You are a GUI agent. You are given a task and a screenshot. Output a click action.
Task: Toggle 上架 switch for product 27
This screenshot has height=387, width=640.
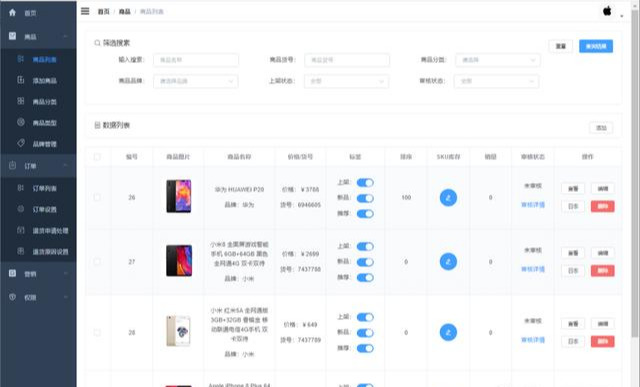click(x=365, y=246)
